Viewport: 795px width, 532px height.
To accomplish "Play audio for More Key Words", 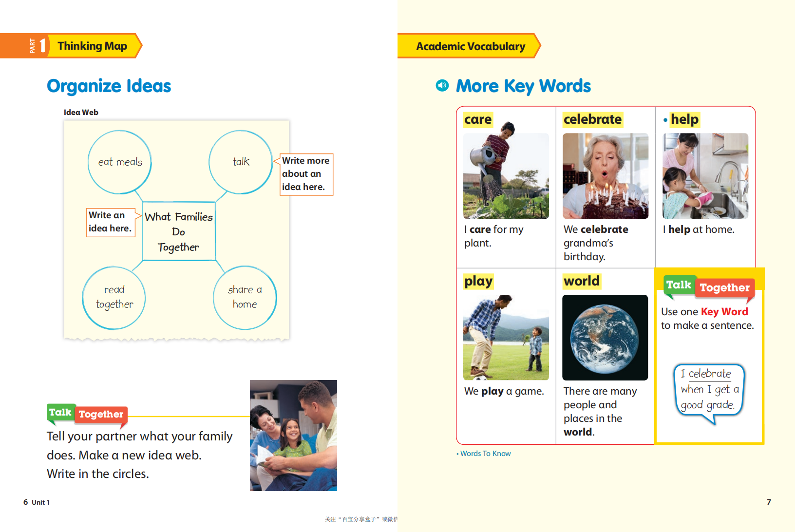I will (x=442, y=86).
